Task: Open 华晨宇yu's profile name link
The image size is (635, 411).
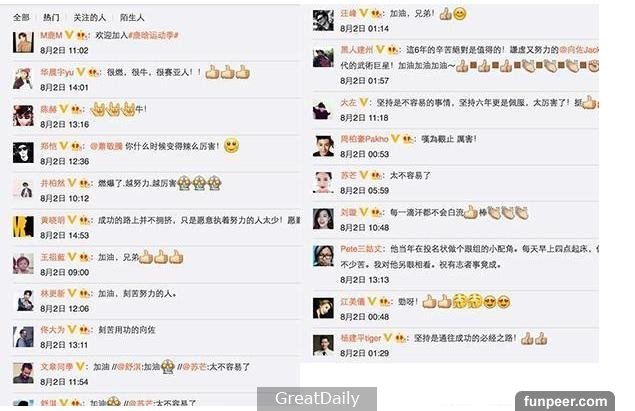Action: pyautogui.click(x=57, y=72)
